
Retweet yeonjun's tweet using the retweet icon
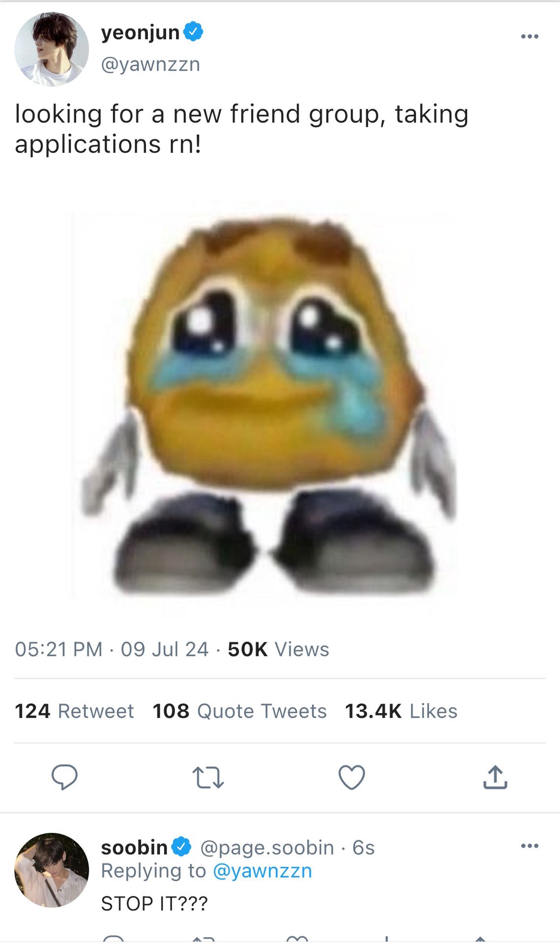(208, 777)
